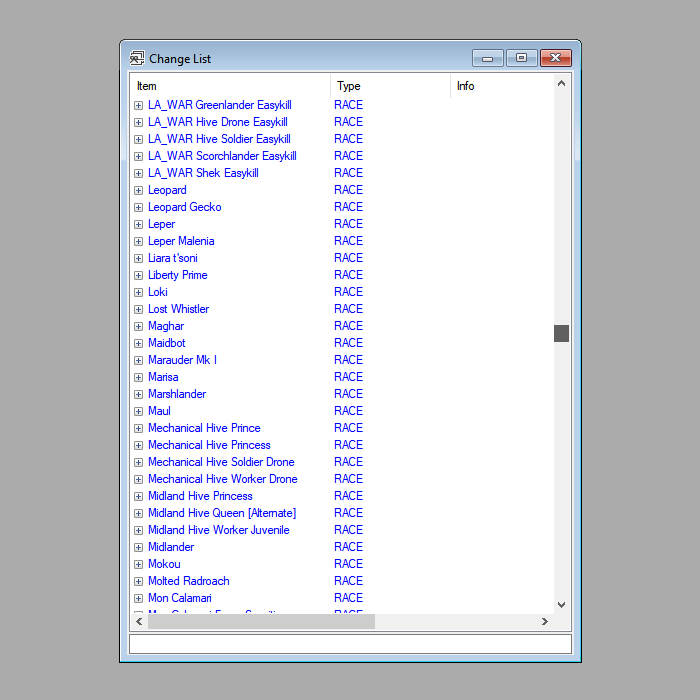Select the Marshlander item
This screenshot has height=700, width=700.
click(177, 394)
